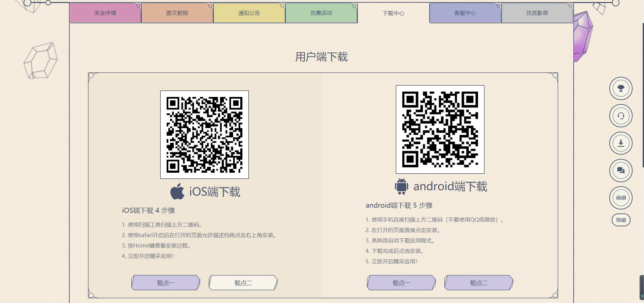Switch to the 奖金详情 tab
Image resolution: width=644 pixels, height=303 pixels.
105,13
